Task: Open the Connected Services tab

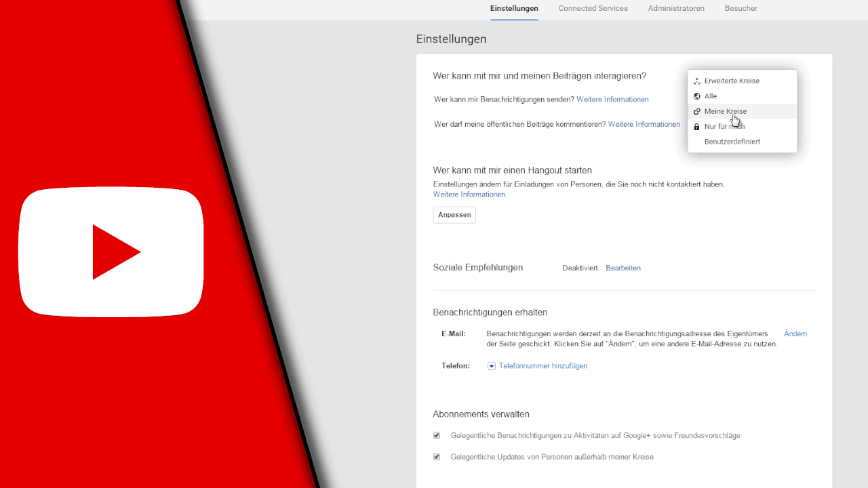Action: (593, 9)
